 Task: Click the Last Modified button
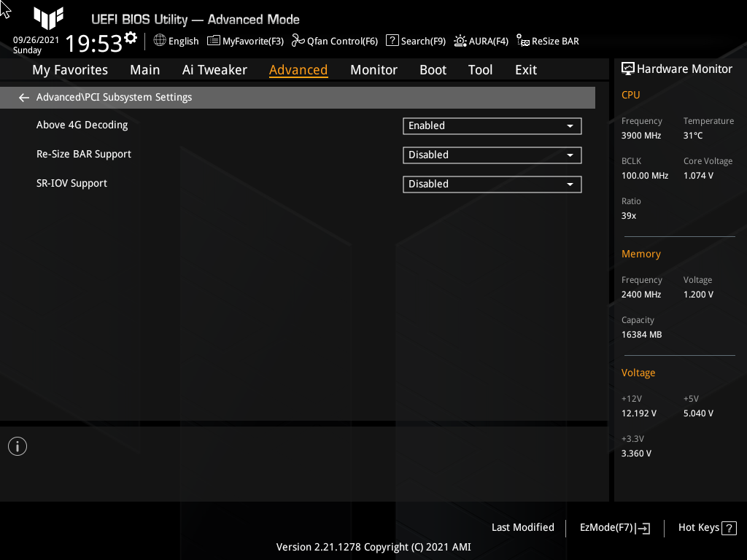pyautogui.click(x=522, y=527)
